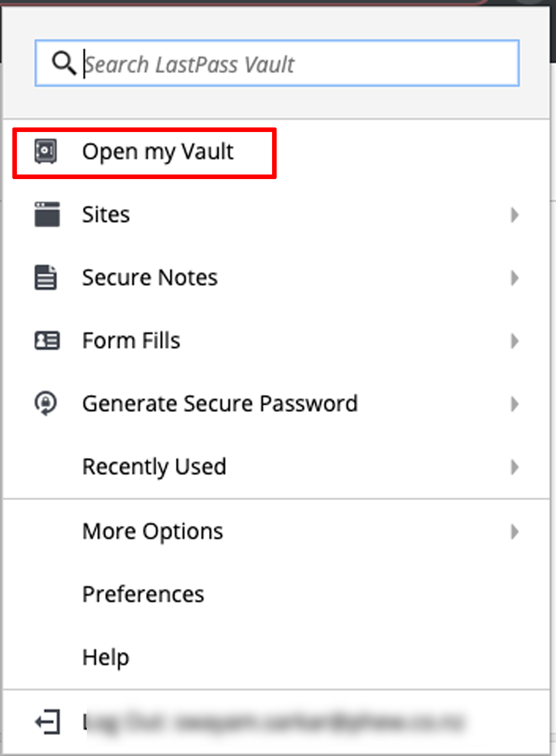
Task: Expand the Secure Notes submenu arrow
Action: tap(514, 278)
